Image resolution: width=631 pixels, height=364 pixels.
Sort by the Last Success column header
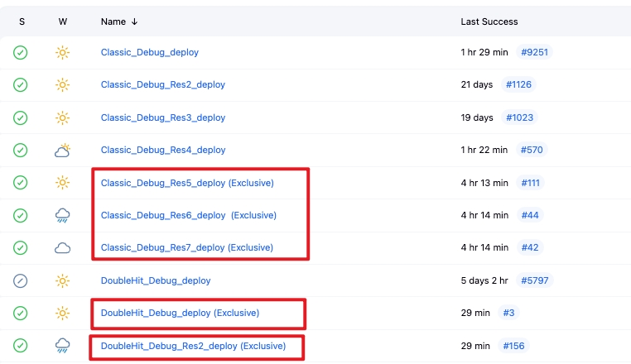pyautogui.click(x=489, y=22)
